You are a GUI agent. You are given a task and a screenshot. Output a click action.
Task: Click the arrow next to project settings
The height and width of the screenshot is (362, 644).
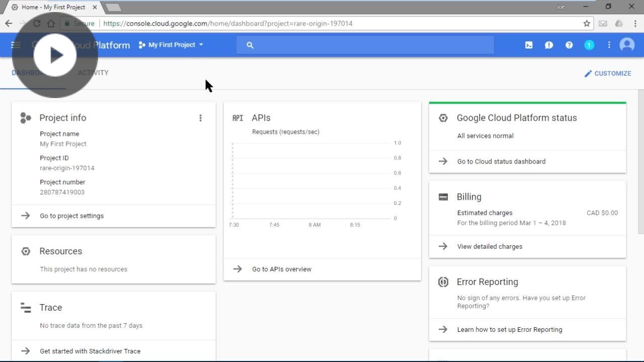[x=25, y=216]
